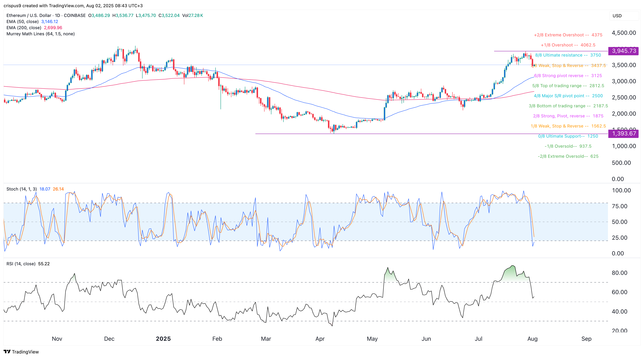This screenshot has height=358, width=644.
Task: Click the 2025 year axis label
Action: click(163, 339)
